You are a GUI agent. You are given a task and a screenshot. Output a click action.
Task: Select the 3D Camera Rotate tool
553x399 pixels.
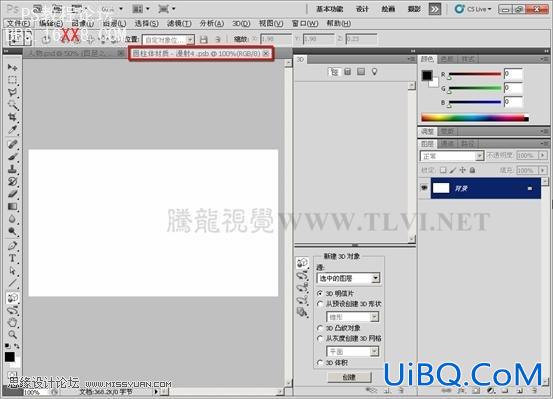click(13, 310)
